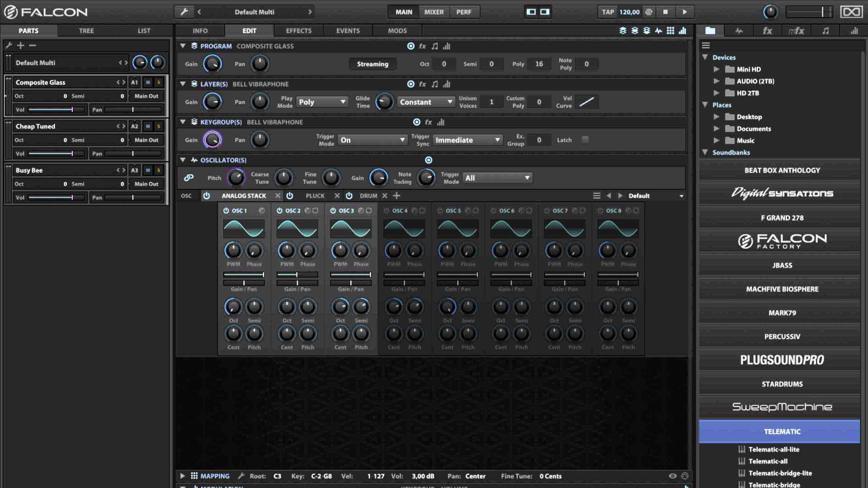Open Composite Glass Main Out routing
The width and height of the screenshot is (868, 488).
[x=146, y=96]
